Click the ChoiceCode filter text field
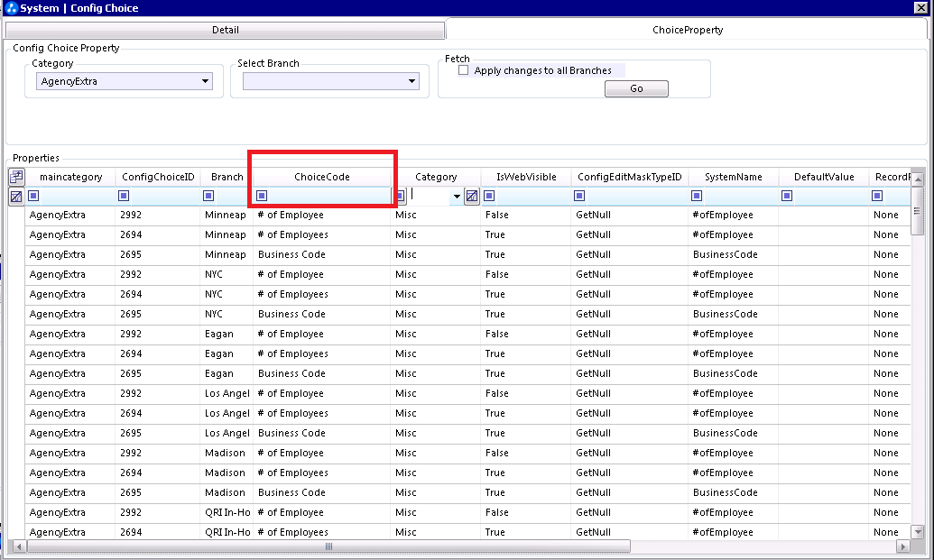 click(x=329, y=196)
